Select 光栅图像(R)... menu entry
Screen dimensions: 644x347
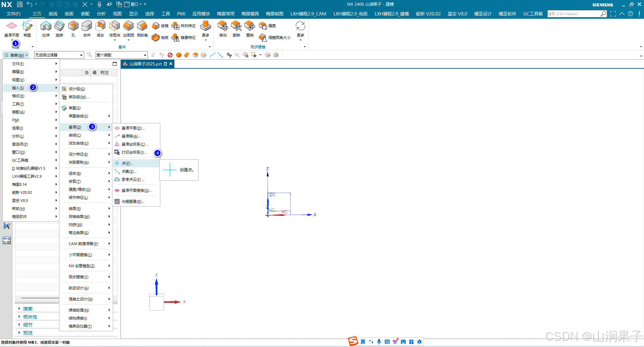(x=136, y=201)
